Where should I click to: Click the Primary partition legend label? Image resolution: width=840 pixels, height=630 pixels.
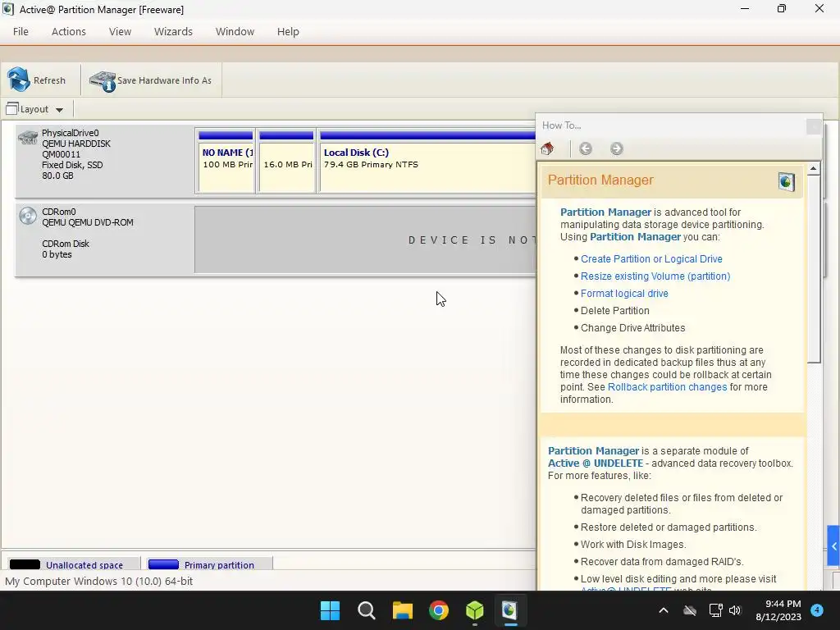(x=219, y=564)
